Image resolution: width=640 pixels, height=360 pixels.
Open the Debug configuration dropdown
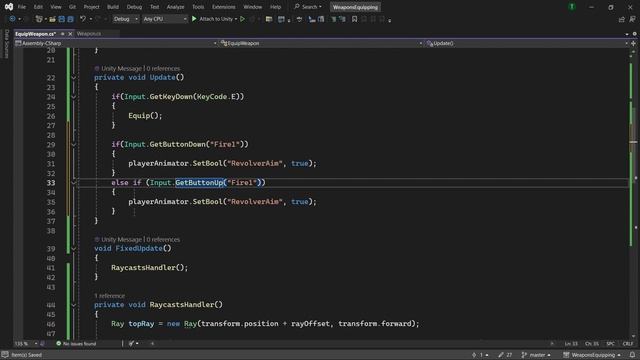125,19
